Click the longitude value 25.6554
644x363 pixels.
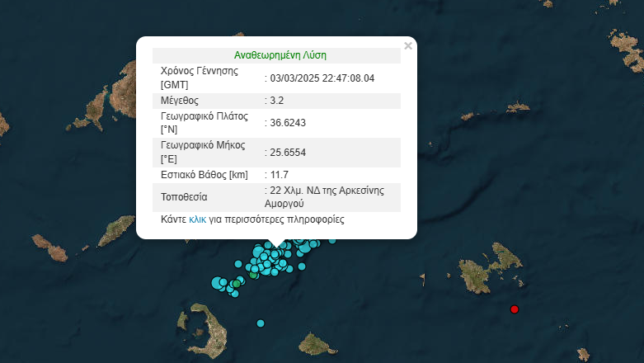(x=286, y=152)
